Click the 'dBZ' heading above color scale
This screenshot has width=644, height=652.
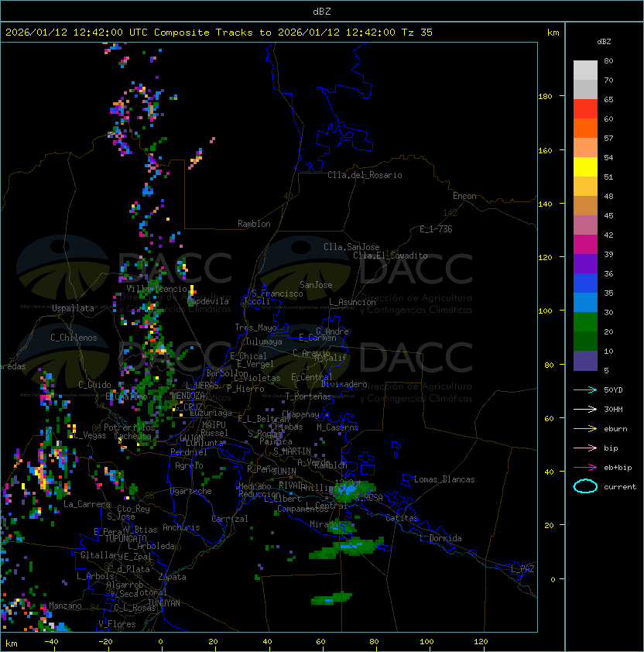(x=604, y=42)
